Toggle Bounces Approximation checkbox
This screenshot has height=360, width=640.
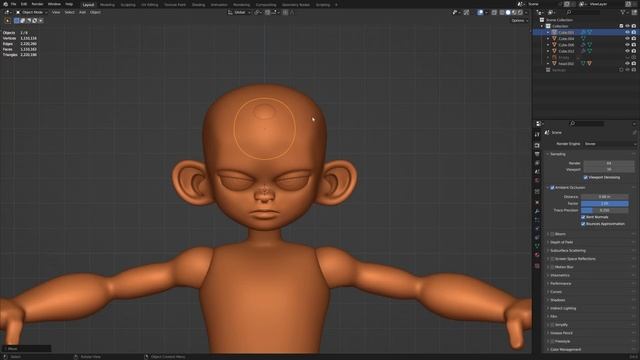[583, 224]
